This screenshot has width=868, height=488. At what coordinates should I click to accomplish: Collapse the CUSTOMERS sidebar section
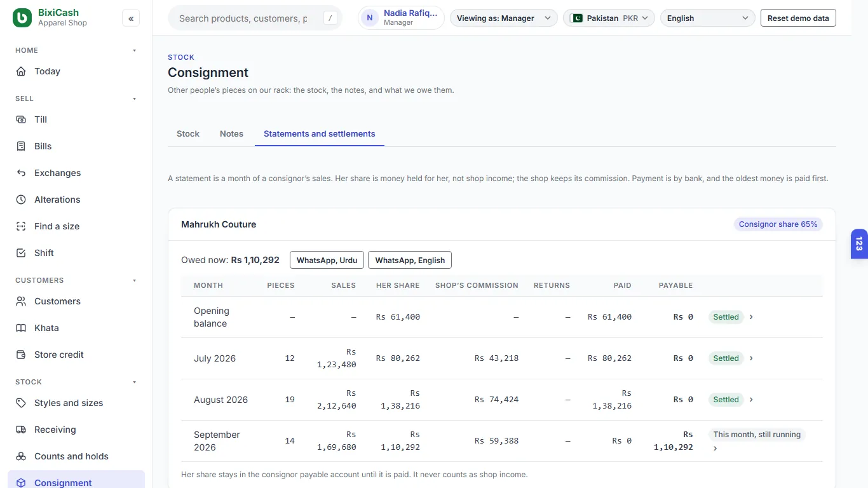tap(134, 280)
